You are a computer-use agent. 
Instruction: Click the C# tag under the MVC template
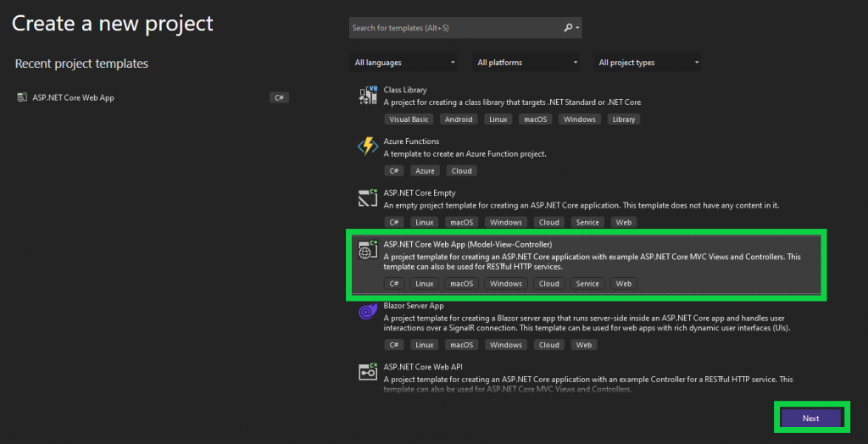pos(394,284)
